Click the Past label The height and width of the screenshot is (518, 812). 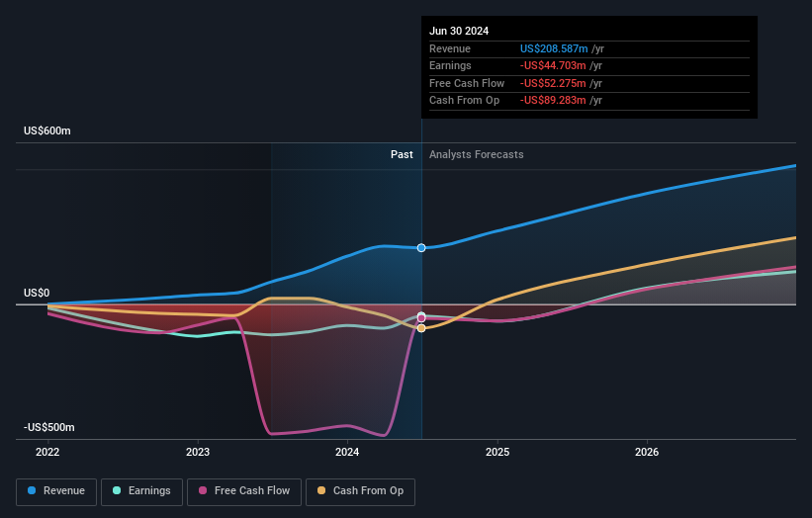pyautogui.click(x=402, y=154)
